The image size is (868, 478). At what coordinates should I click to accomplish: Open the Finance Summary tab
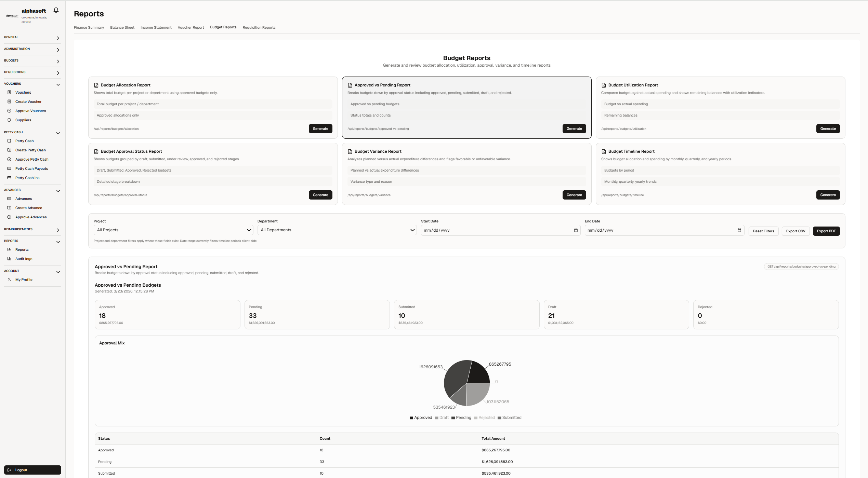point(89,27)
